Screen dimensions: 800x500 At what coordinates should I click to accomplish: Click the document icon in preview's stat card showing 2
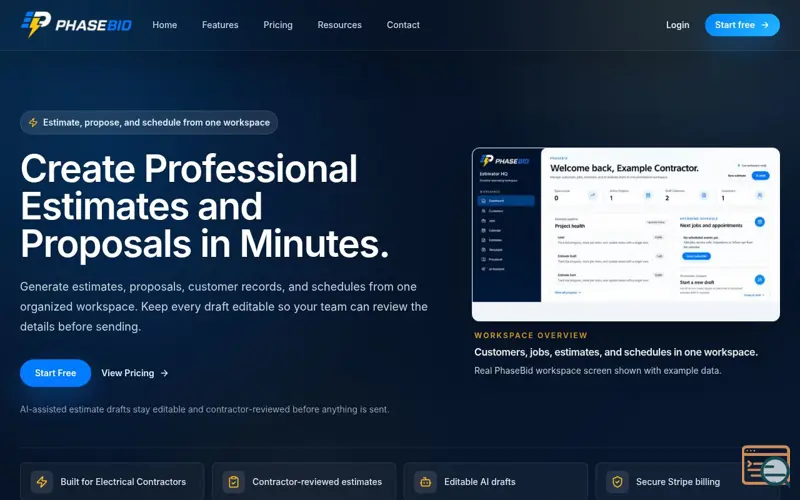pos(704,195)
